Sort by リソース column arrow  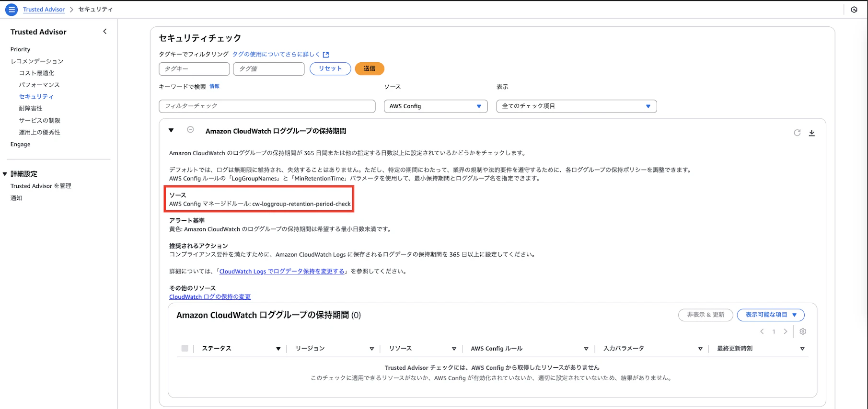(x=454, y=349)
